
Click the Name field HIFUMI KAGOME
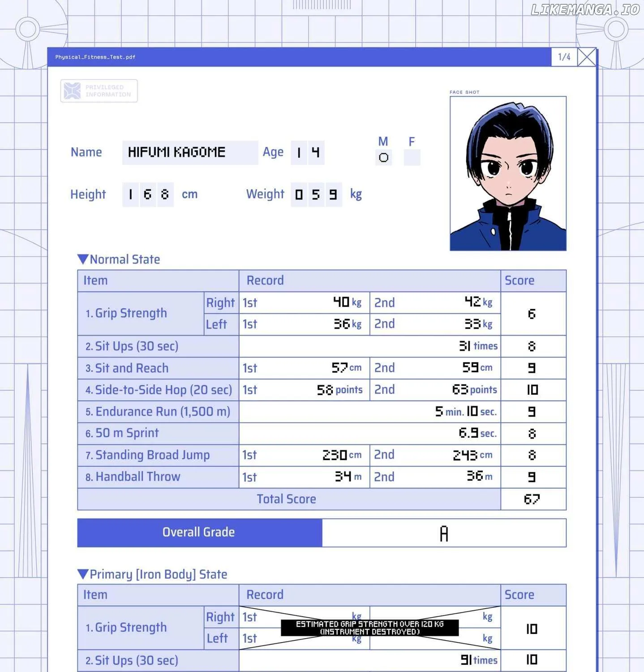click(x=190, y=152)
